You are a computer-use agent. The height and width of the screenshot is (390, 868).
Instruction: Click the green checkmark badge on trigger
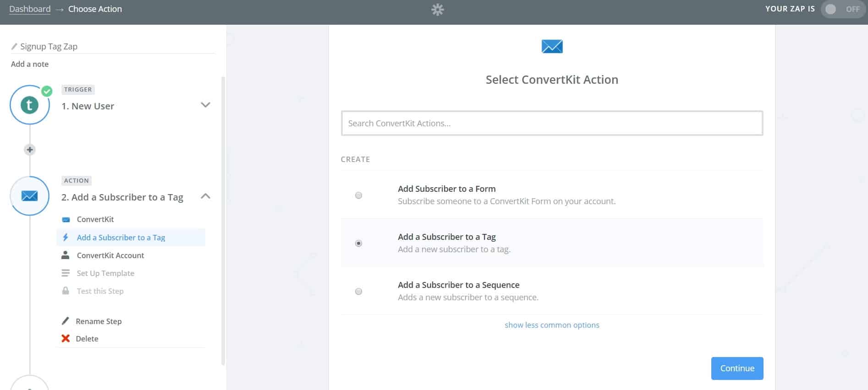tap(47, 91)
